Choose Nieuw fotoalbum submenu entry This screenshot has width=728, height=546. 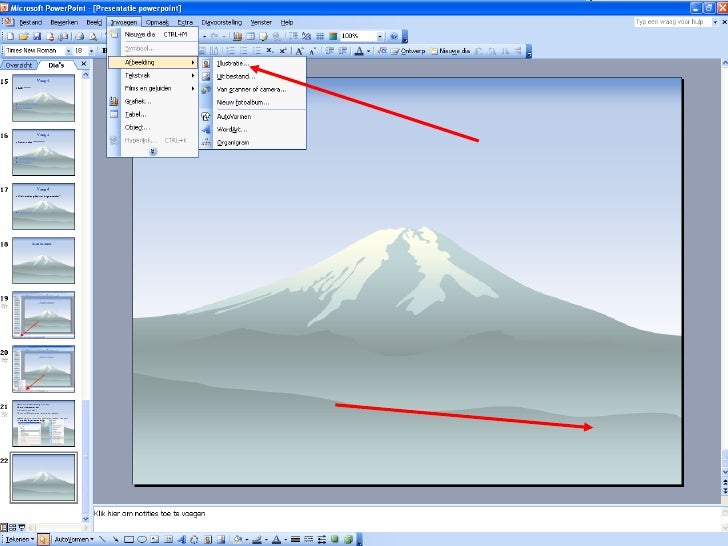253,102
